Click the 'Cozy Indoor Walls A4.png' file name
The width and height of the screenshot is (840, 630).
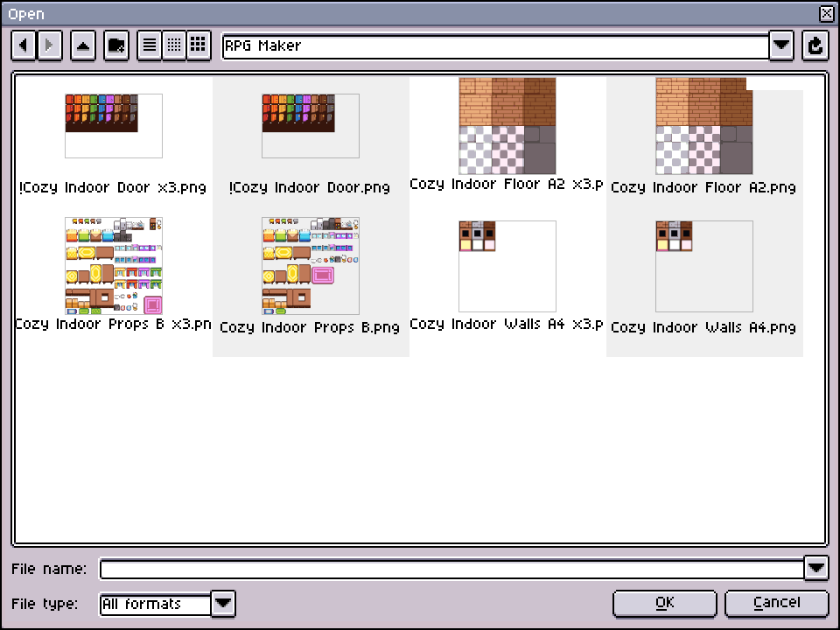[703, 327]
